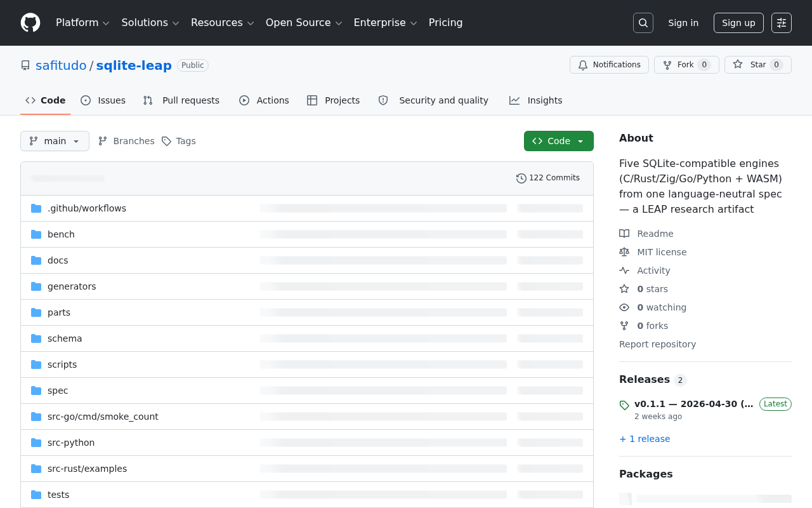812x508 pixels.
Task: Click the history clock icon beside 122 Commits
Action: [521, 178]
